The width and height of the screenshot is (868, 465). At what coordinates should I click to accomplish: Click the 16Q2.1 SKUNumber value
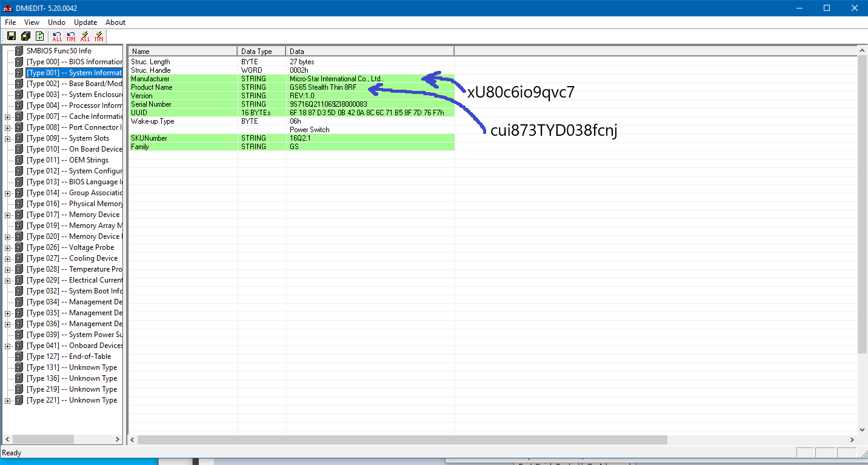[300, 138]
